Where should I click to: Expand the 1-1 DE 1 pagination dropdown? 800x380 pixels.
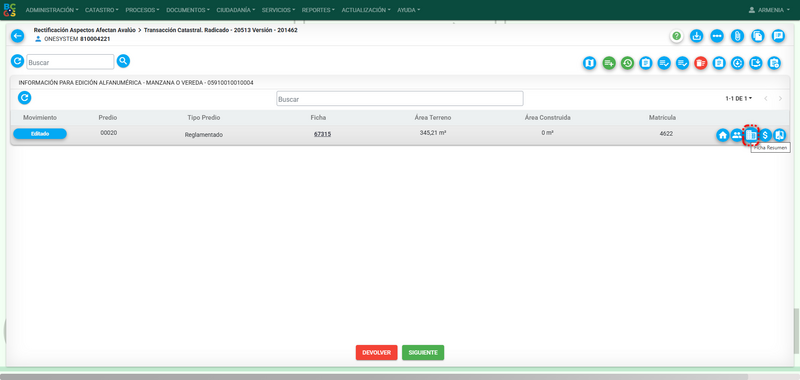click(739, 98)
